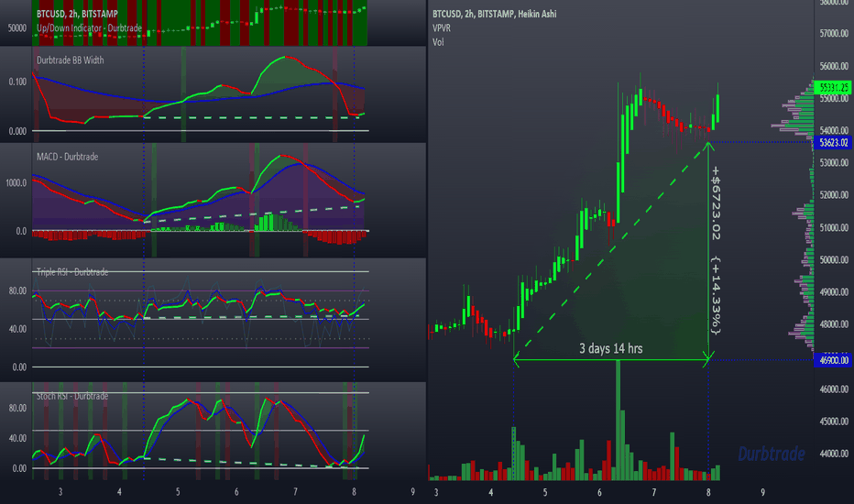Click the 80.00 level on Triple RSI scale
This screenshot has width=854, height=504.
[x=17, y=291]
